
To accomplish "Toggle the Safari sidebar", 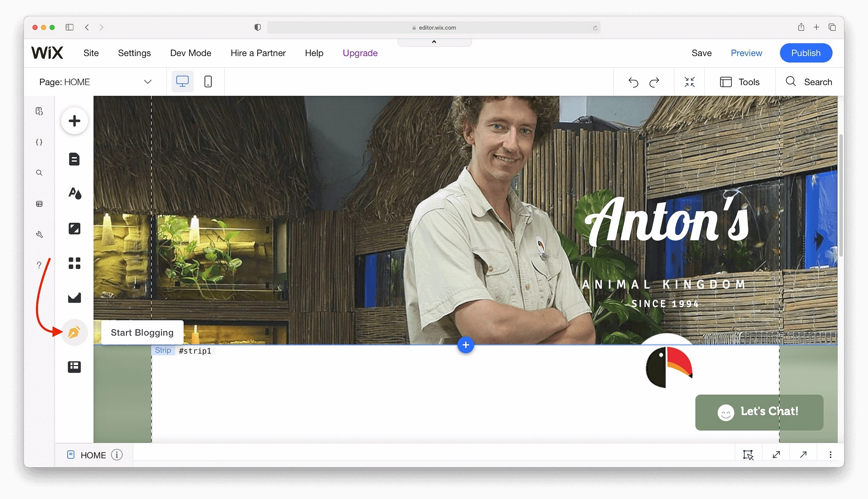I will [69, 27].
